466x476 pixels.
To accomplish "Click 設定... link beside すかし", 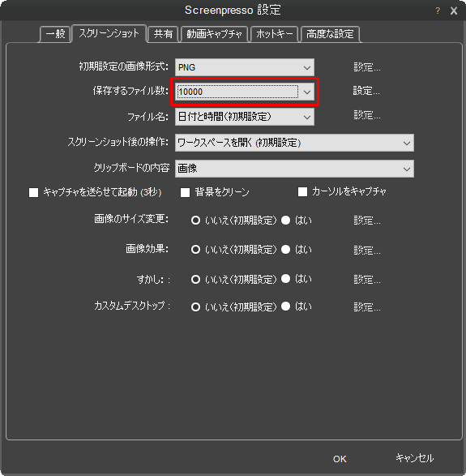I will coord(367,279).
